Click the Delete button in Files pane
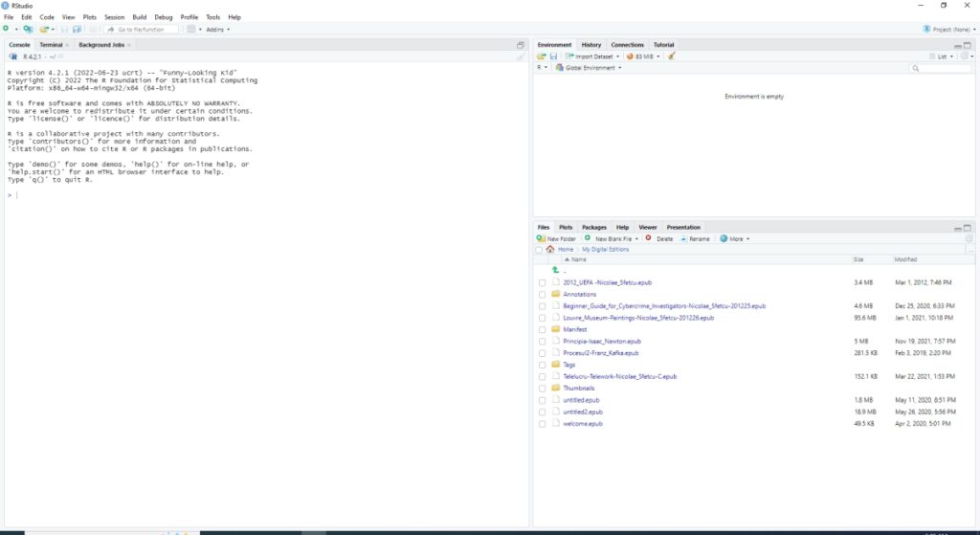The width and height of the screenshot is (980, 535). [659, 238]
